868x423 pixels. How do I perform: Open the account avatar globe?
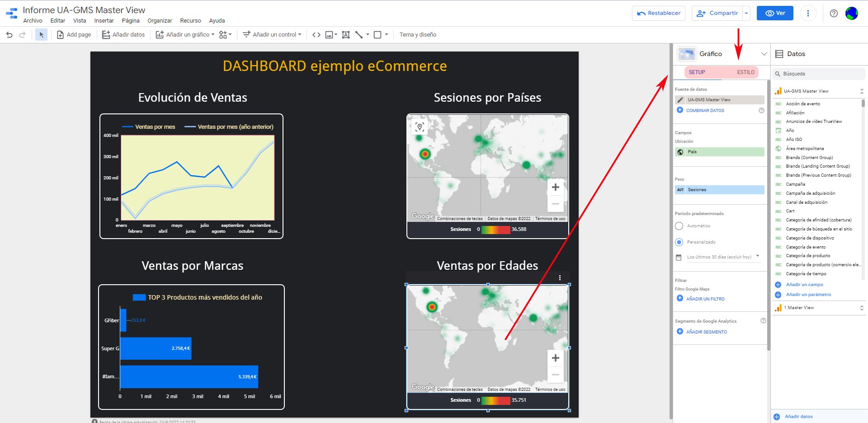pos(852,13)
